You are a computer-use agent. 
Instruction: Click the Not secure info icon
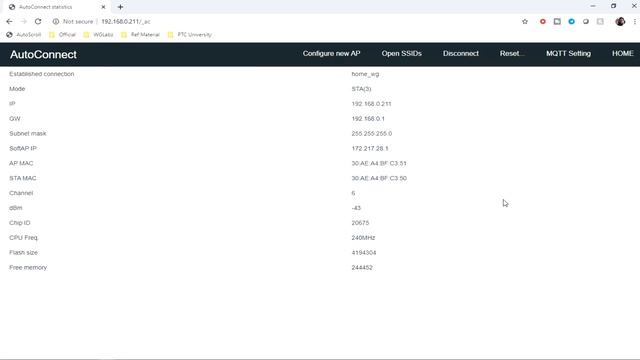coord(56,22)
